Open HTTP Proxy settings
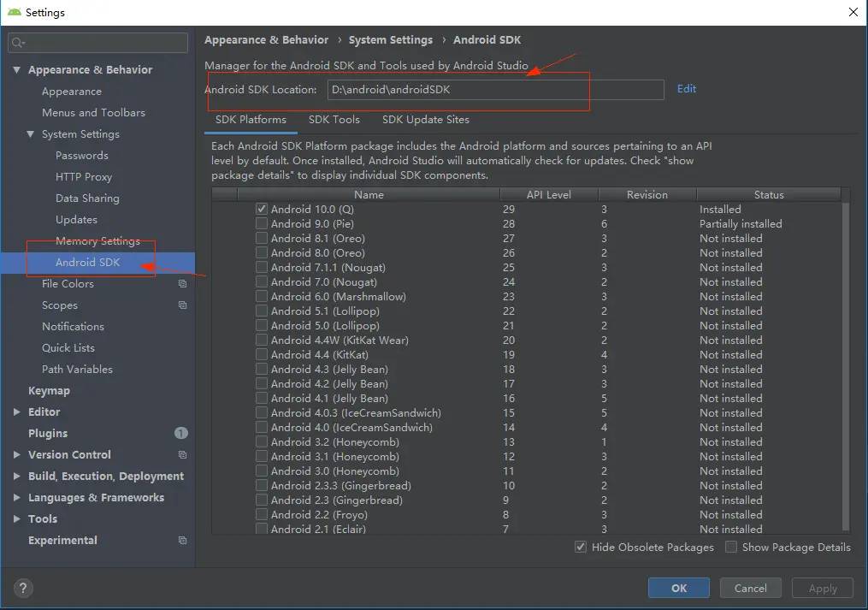 (84, 177)
